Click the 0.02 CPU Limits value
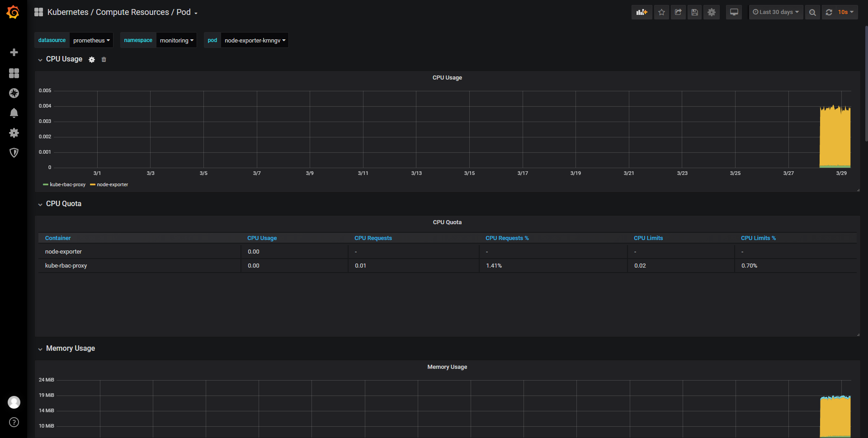Image resolution: width=868 pixels, height=438 pixels. tap(640, 266)
